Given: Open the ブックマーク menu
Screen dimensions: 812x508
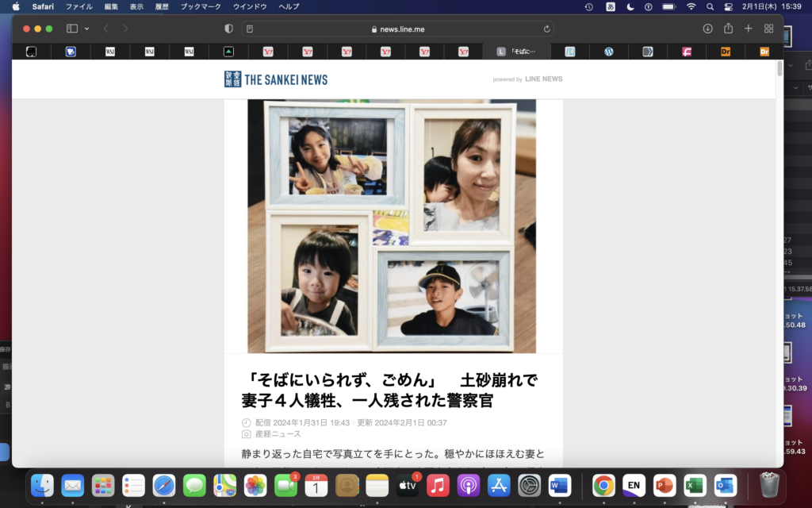Looking at the screenshot, I should click(x=201, y=6).
